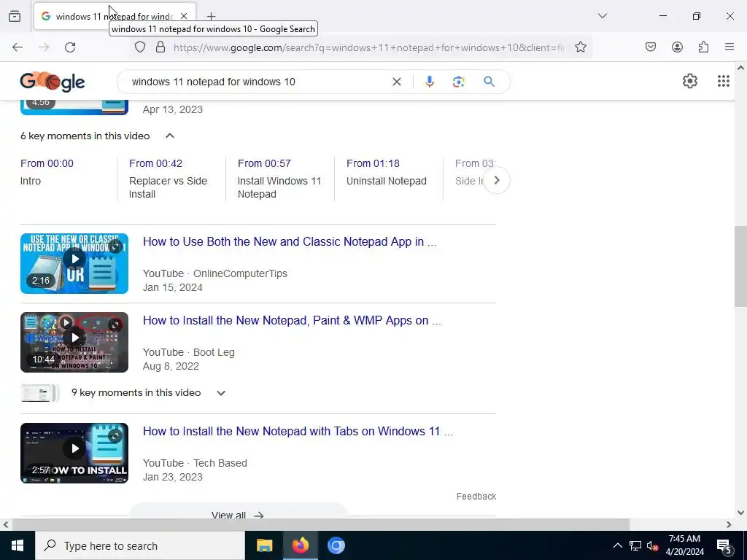The image size is (747, 560).
Task: Open Notepad, Paint & WMP video thumbnail
Action: coord(74,343)
